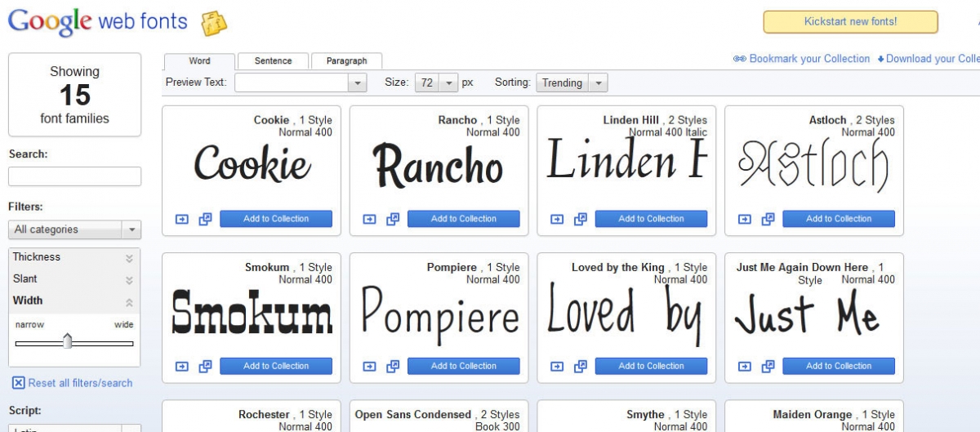Open Rancho pop-out window icon
Image resolution: width=980 pixels, height=432 pixels.
(x=393, y=219)
